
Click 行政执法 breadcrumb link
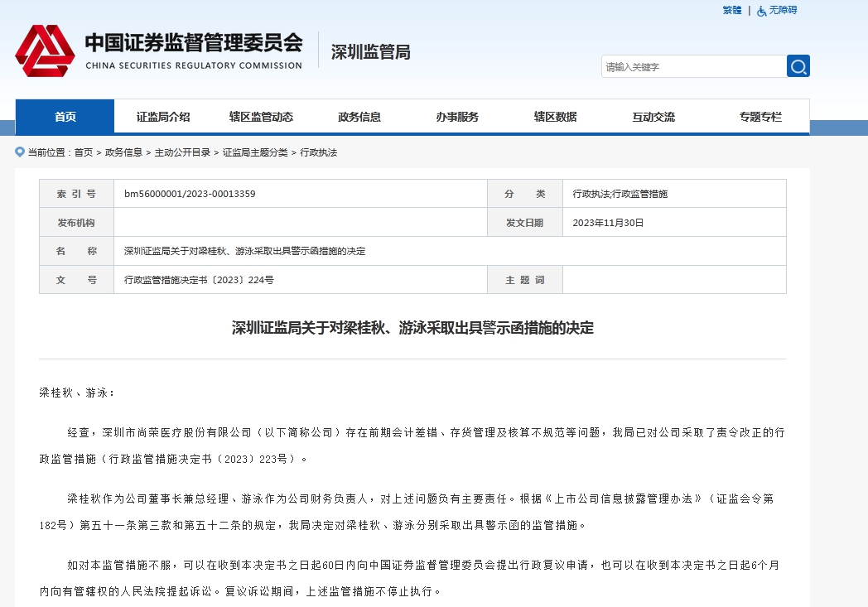319,153
